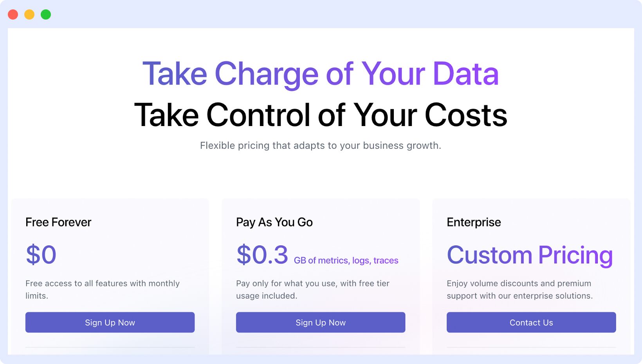Click Sign Up Now under Pay As You Go
The height and width of the screenshot is (364, 642).
pos(320,322)
